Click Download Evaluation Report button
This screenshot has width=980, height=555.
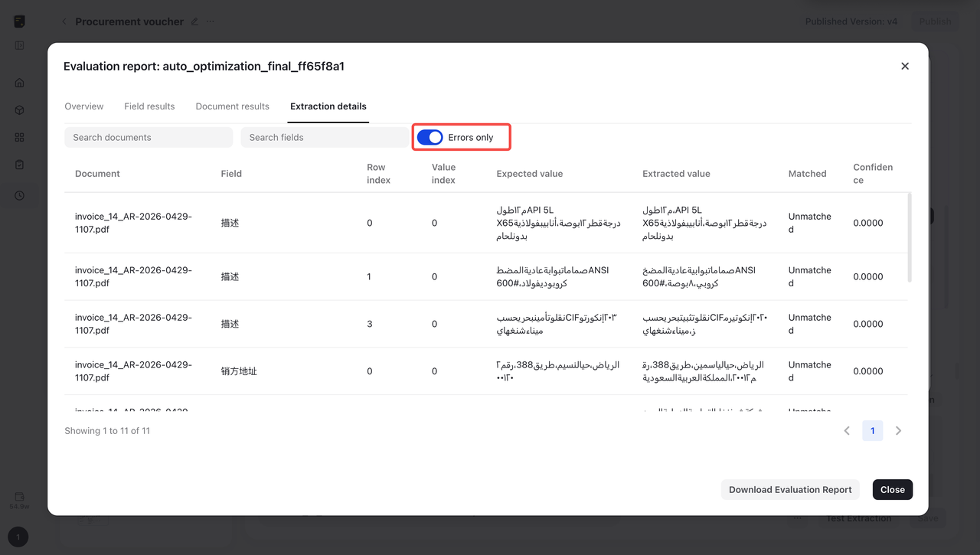point(790,490)
